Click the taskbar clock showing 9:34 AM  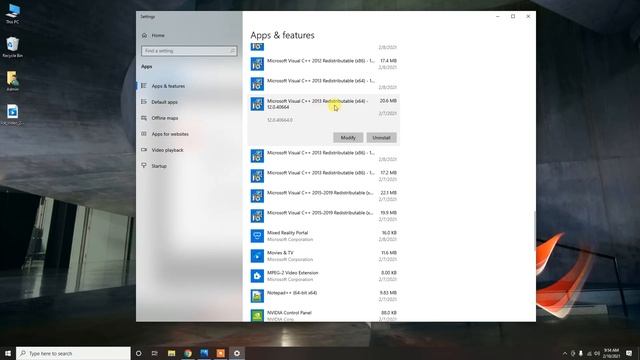[611, 353]
